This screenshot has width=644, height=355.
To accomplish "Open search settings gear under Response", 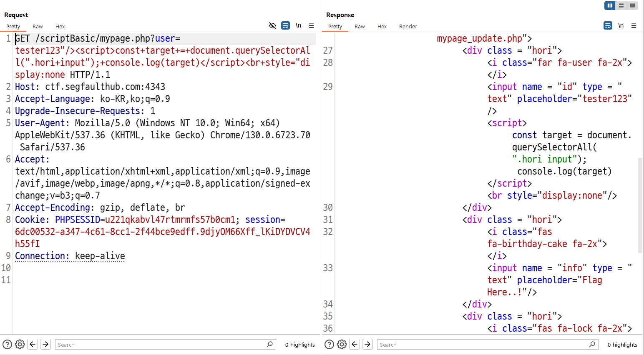I will pos(342,344).
